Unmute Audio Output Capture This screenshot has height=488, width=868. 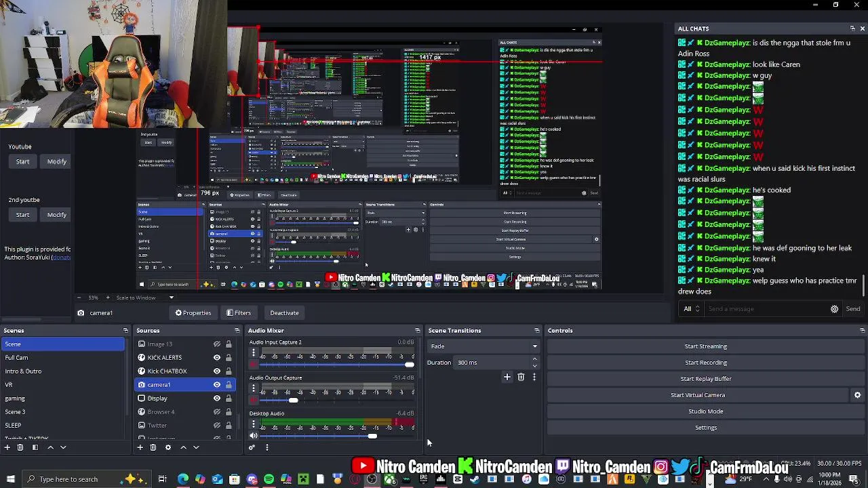[254, 401]
